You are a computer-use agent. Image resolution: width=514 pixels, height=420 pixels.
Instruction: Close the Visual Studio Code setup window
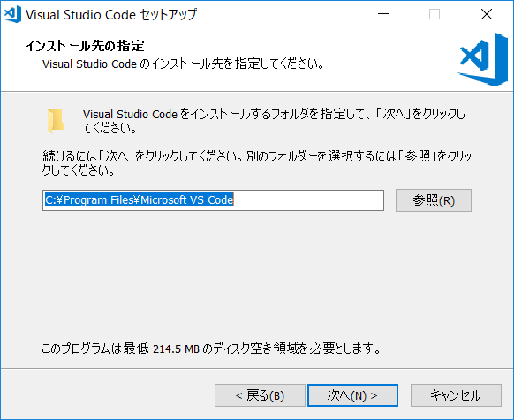click(x=487, y=14)
